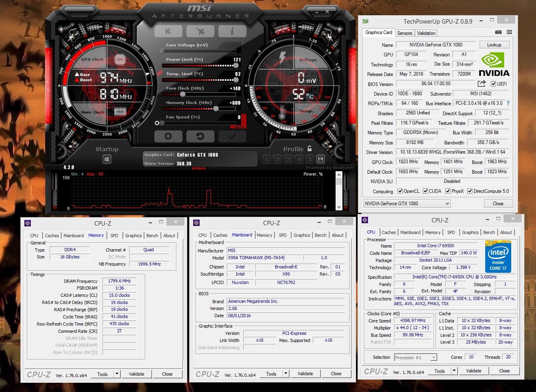
Task: Toggle the DirectCompute 5.0 checkbox
Action: pyautogui.click(x=470, y=191)
